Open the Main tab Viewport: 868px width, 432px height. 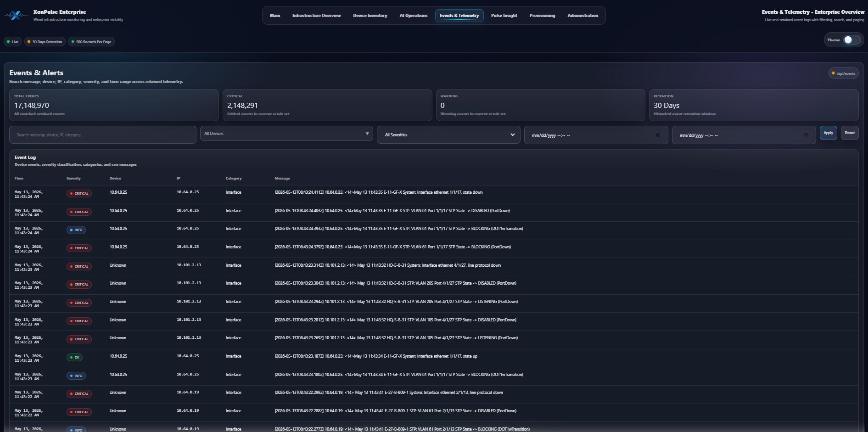click(275, 16)
